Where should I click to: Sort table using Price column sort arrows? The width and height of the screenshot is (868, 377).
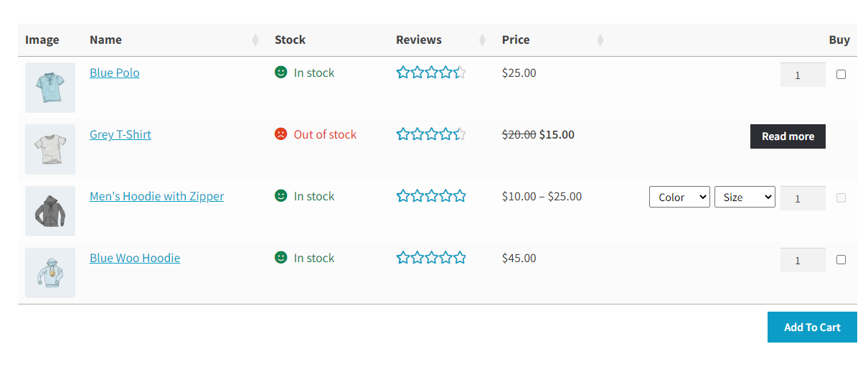[600, 40]
